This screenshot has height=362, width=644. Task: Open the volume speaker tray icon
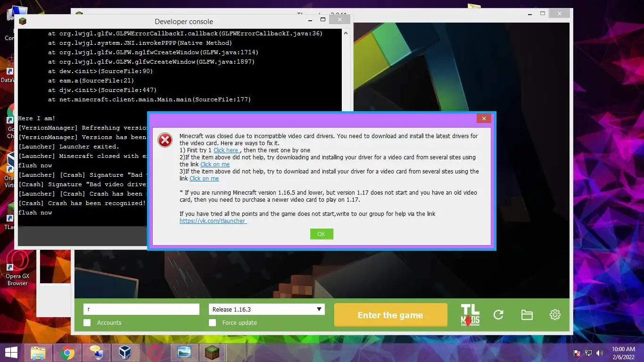(600, 353)
